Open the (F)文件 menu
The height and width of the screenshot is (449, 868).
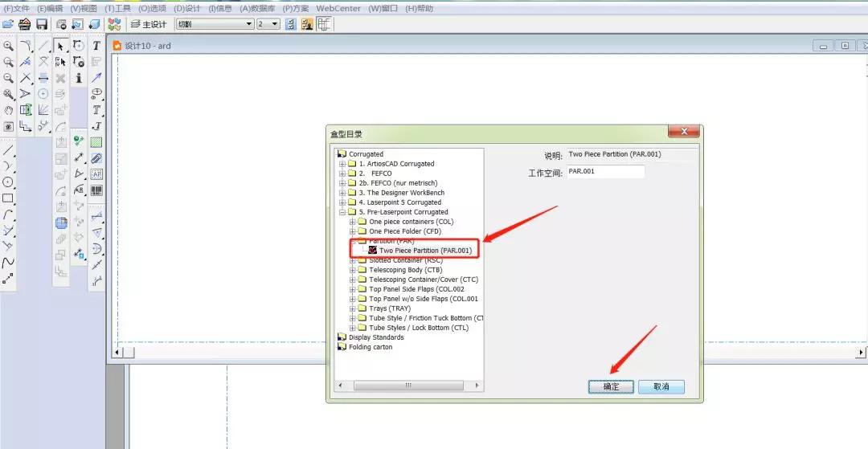[17, 8]
